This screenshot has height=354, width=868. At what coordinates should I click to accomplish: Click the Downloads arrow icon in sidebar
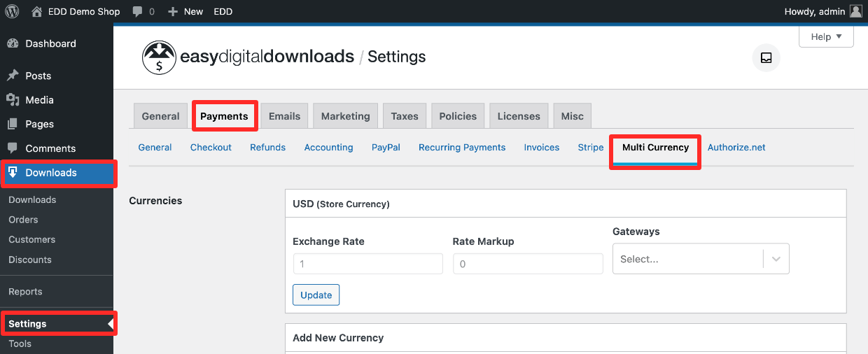coord(13,172)
